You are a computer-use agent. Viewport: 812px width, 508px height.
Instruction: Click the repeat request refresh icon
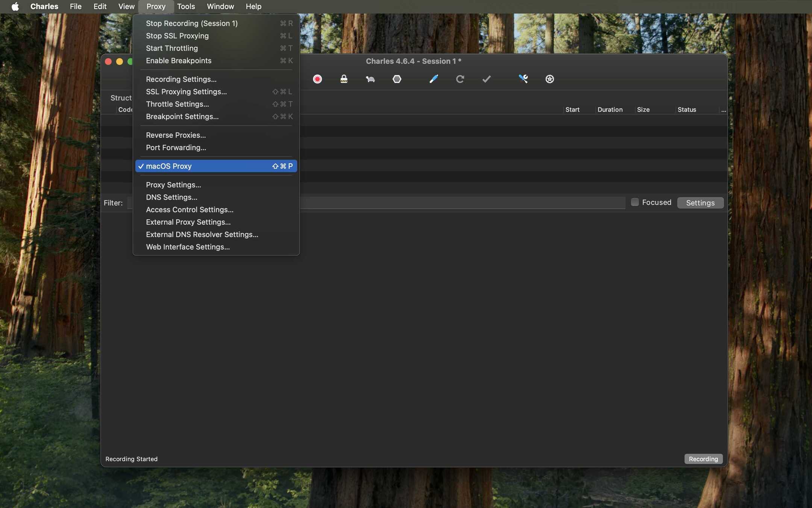[x=460, y=79]
